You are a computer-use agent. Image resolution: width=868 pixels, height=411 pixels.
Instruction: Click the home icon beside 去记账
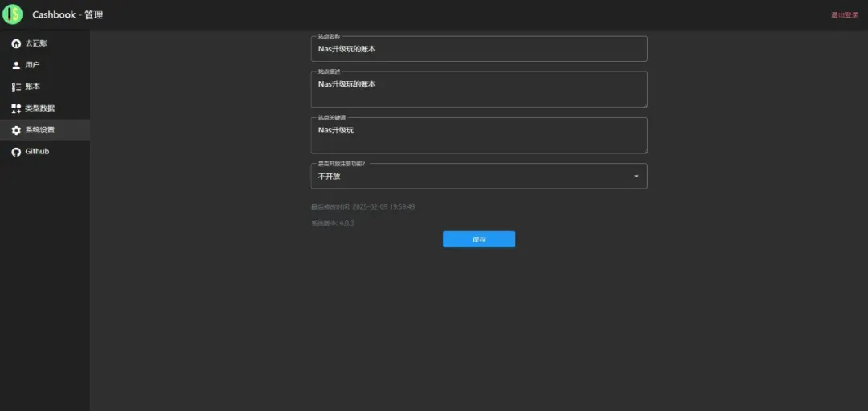point(16,43)
